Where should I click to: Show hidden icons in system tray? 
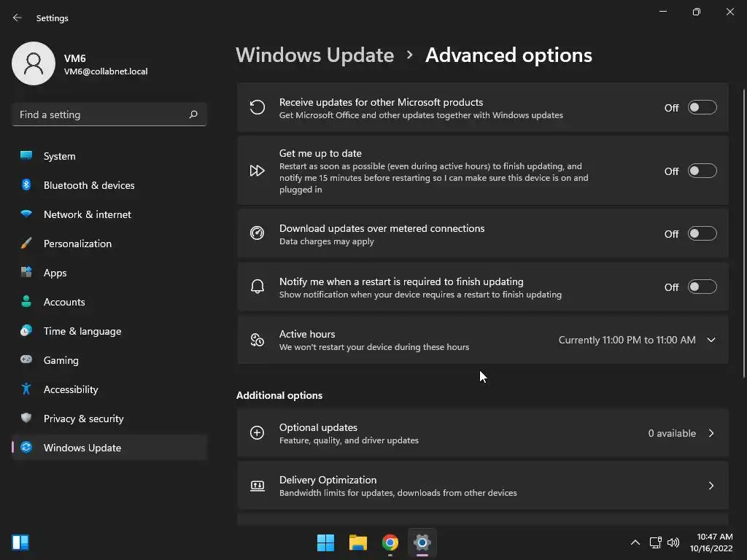point(635,542)
